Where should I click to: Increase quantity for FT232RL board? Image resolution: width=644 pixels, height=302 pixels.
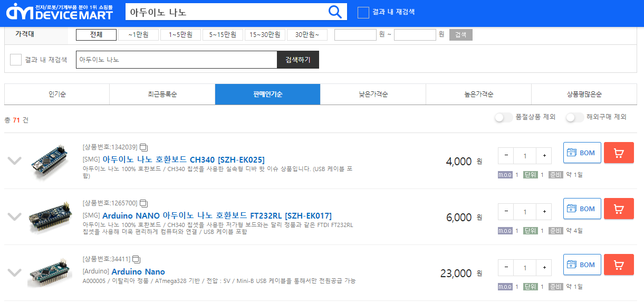click(544, 212)
